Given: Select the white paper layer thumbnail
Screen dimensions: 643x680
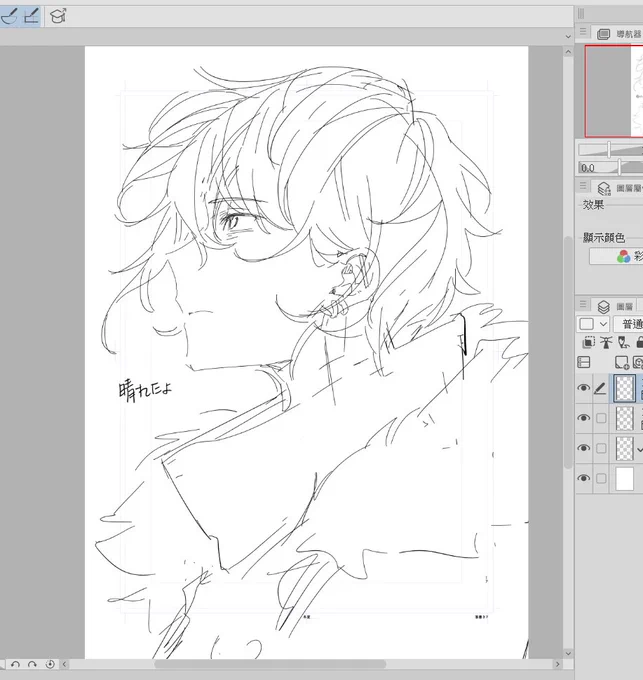Looking at the screenshot, I should (x=625, y=478).
